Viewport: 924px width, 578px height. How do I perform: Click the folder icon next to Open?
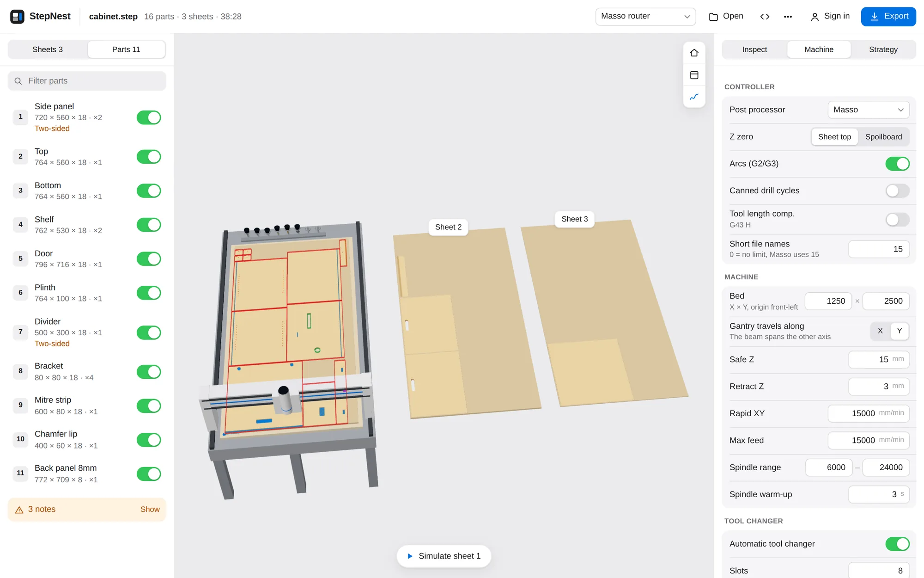(x=713, y=17)
